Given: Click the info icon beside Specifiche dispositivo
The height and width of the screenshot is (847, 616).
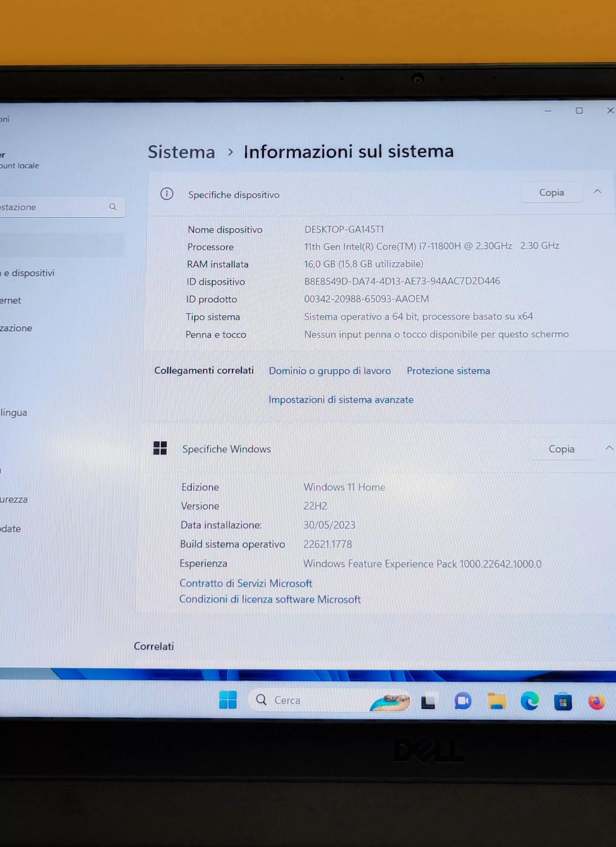Looking at the screenshot, I should pos(167,194).
